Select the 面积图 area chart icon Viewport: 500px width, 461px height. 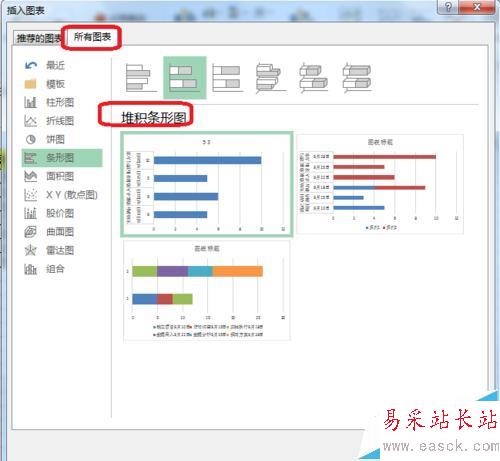31,176
